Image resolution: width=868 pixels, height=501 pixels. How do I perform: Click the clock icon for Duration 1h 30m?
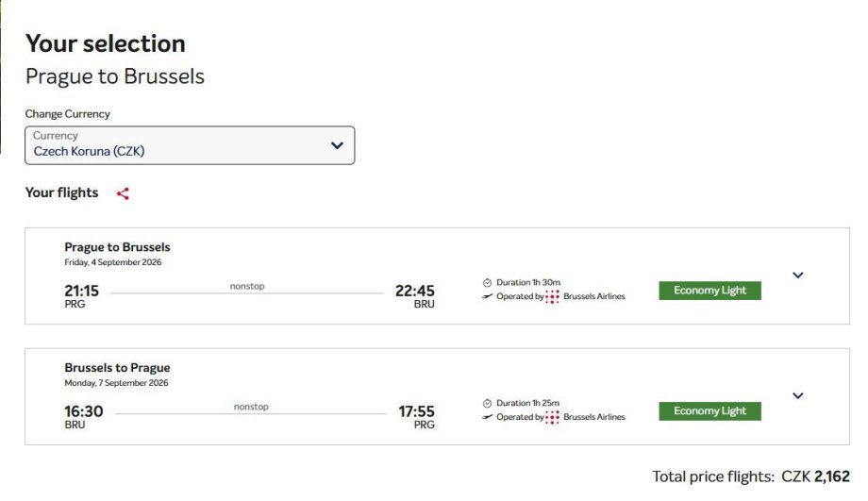[487, 282]
